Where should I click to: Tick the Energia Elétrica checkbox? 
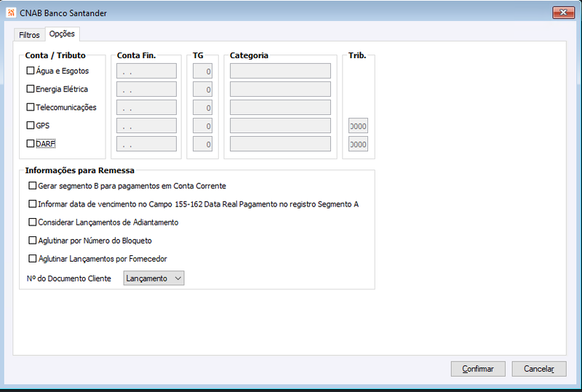(x=31, y=89)
